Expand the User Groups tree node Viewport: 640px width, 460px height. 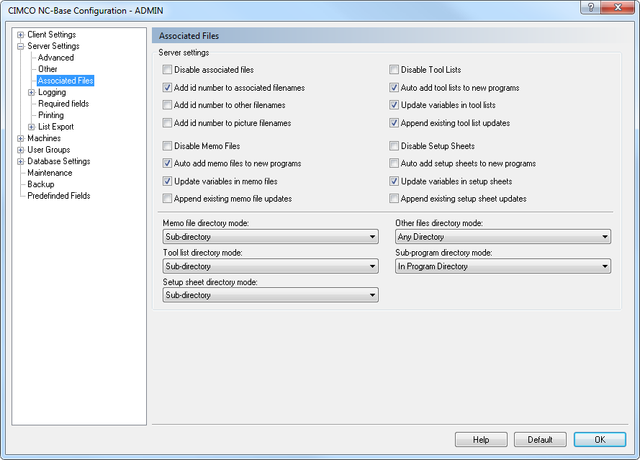[x=20, y=150]
